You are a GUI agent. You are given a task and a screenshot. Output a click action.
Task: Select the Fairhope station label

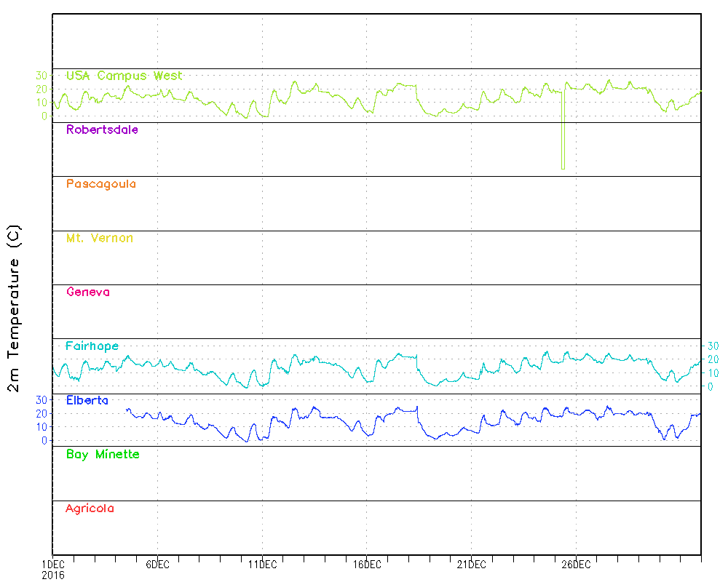coord(92,346)
